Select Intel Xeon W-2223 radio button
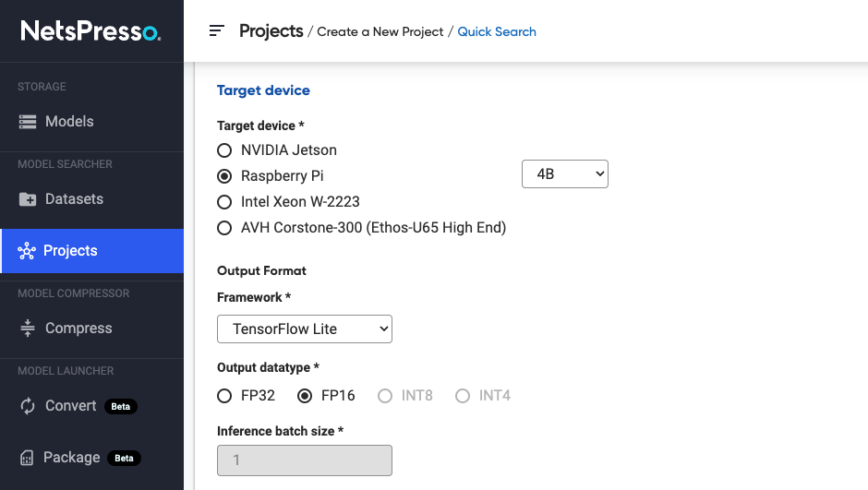 224,202
